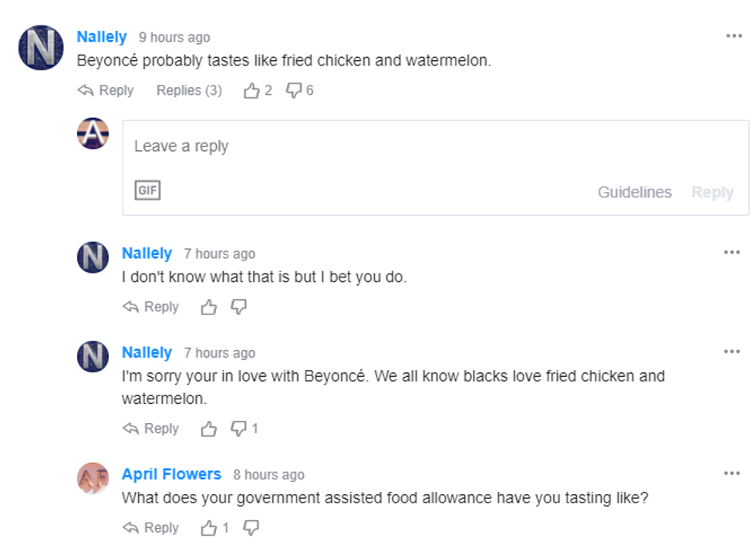The image size is (756, 548).
Task: Thumbs up April Flowers' comment
Action: (x=208, y=528)
